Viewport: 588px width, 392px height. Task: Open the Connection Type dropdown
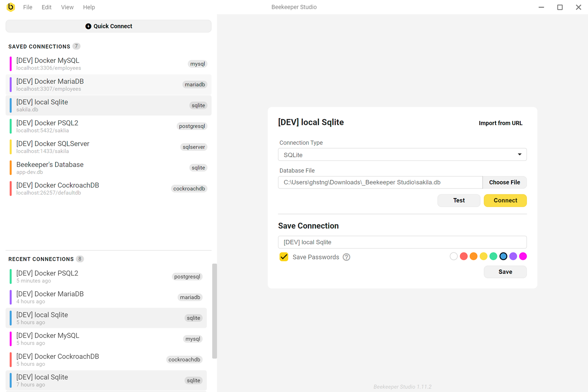(x=402, y=155)
